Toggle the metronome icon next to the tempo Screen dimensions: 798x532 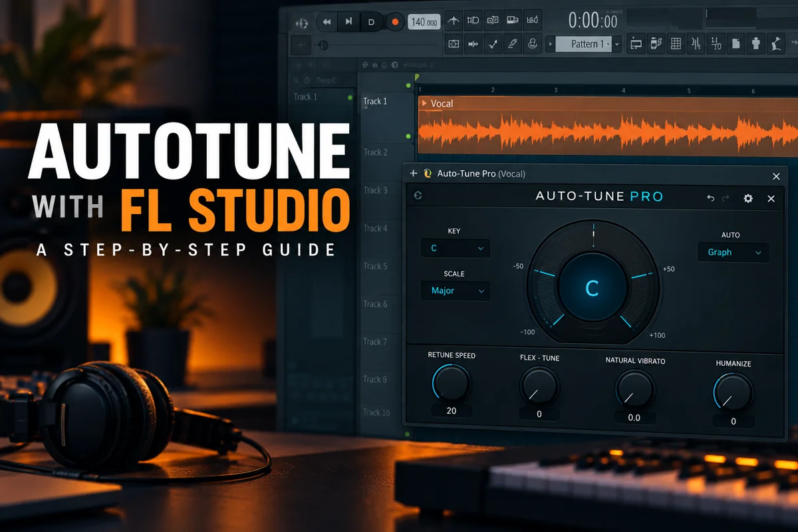[x=454, y=21]
